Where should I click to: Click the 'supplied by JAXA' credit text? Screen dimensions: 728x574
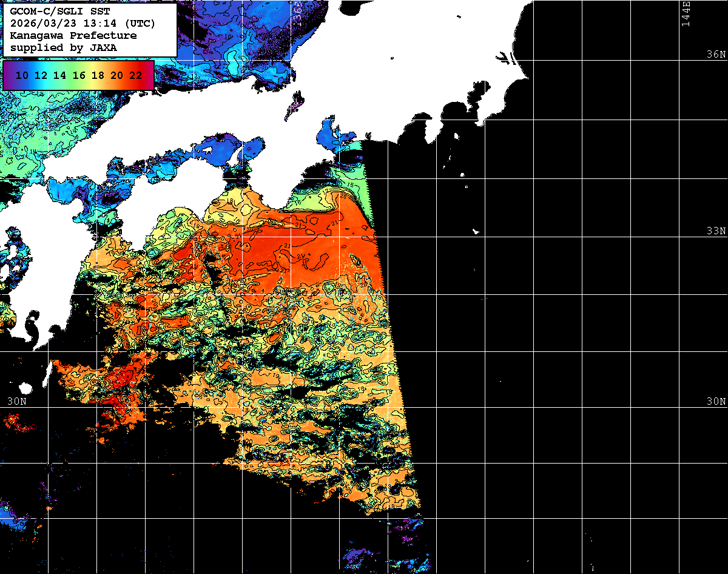(64, 47)
